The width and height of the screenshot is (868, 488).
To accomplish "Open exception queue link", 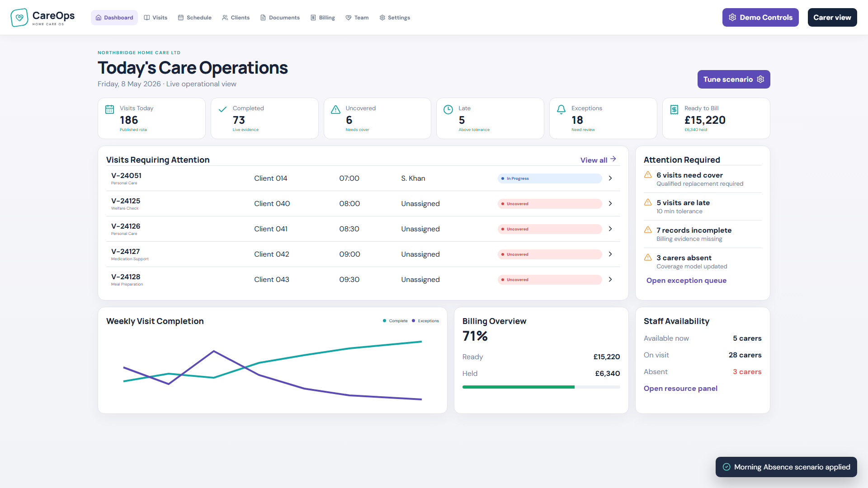I will pyautogui.click(x=686, y=280).
